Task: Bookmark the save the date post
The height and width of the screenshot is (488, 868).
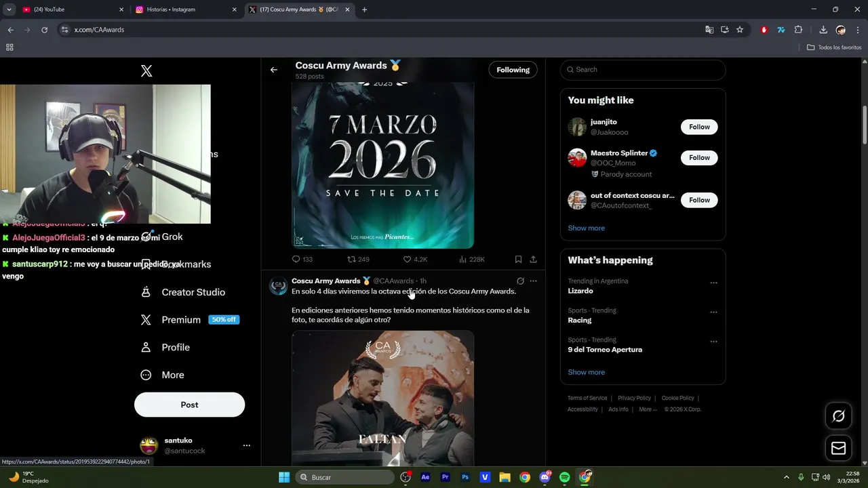Action: click(518, 260)
